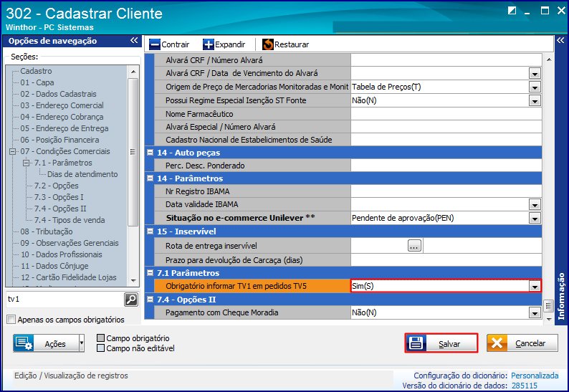Click the sections search field containing tv1

tap(65, 300)
